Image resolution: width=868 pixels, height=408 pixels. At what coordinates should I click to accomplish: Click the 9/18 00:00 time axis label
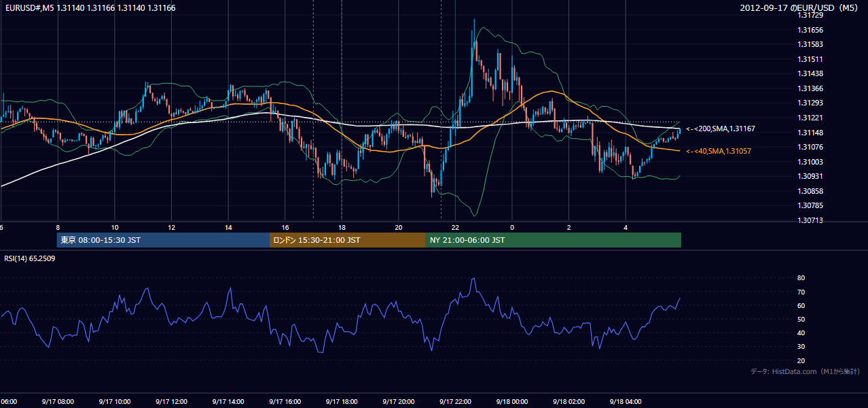pyautogui.click(x=512, y=401)
